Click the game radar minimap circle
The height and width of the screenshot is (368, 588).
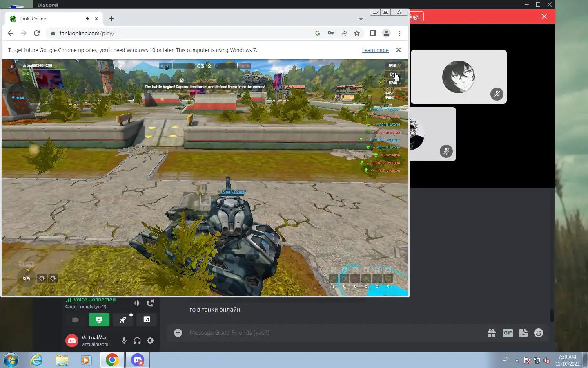(21, 98)
